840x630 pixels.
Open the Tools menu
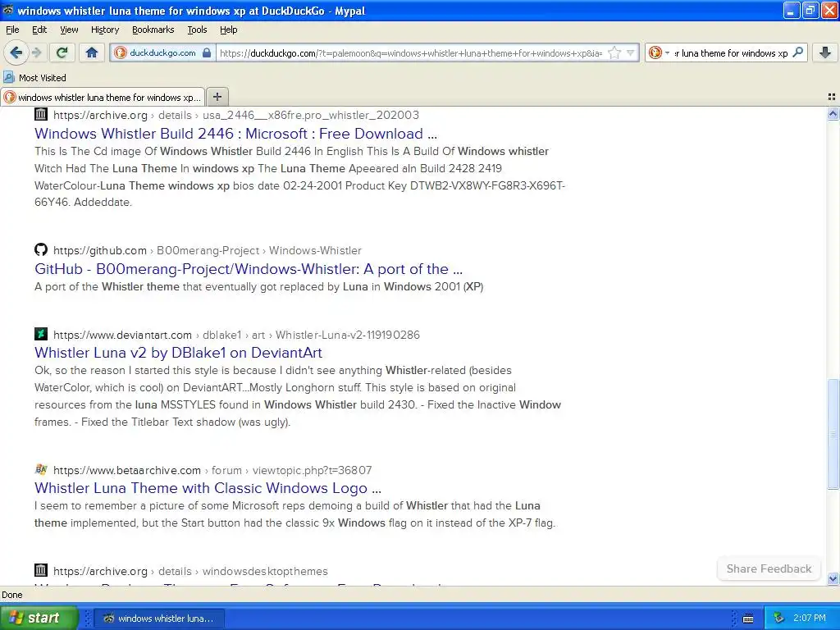197,30
